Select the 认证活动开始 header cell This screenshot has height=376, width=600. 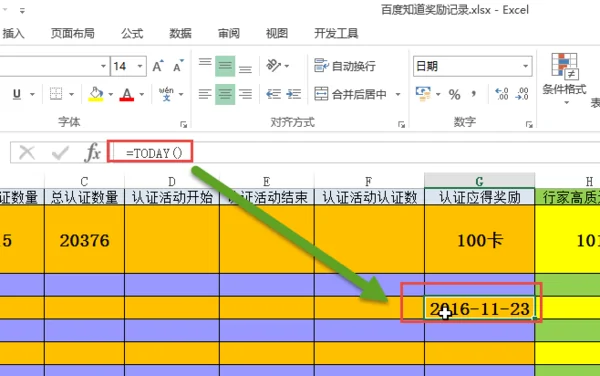click(x=172, y=197)
